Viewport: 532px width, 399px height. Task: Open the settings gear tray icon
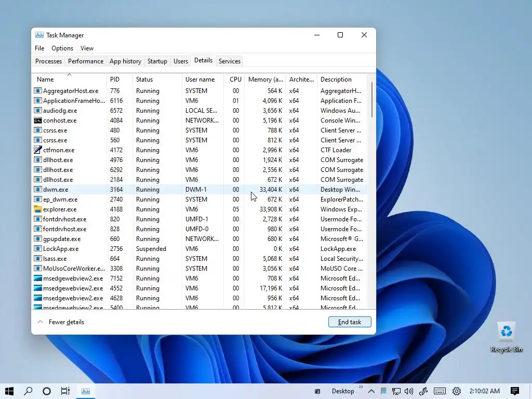(457, 391)
